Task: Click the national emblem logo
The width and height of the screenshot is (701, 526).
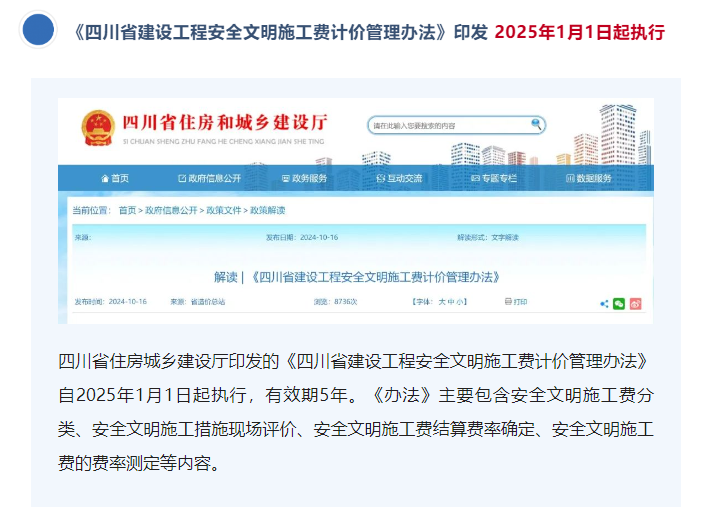Action: click(x=98, y=127)
